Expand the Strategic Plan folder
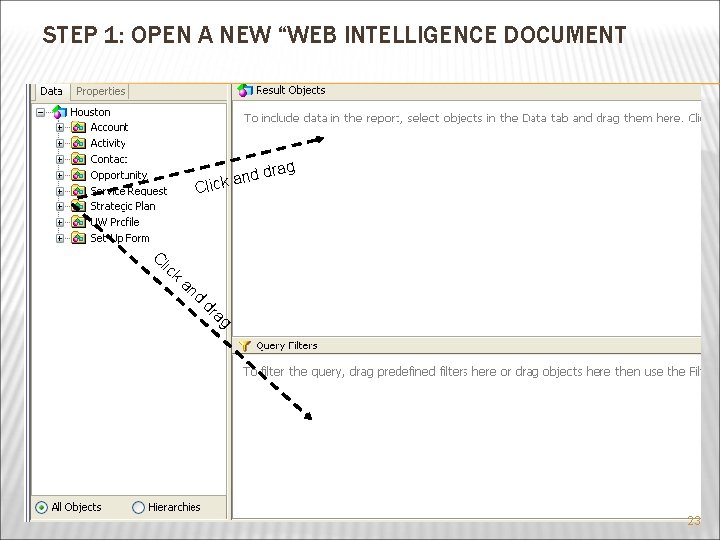720x540 pixels. point(60,207)
